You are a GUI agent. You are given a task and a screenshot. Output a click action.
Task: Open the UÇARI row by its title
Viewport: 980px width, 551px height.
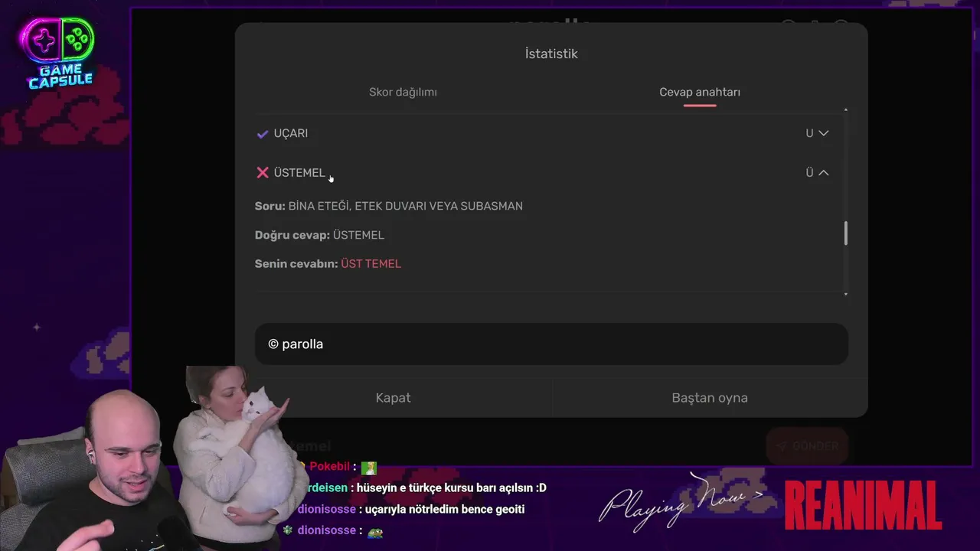pos(291,133)
